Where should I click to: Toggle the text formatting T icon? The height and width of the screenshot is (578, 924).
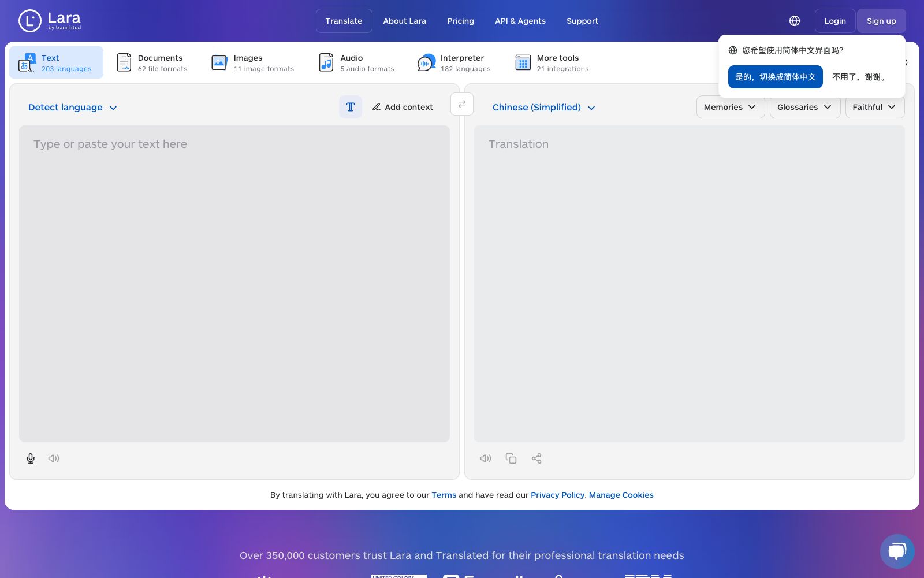tap(351, 107)
